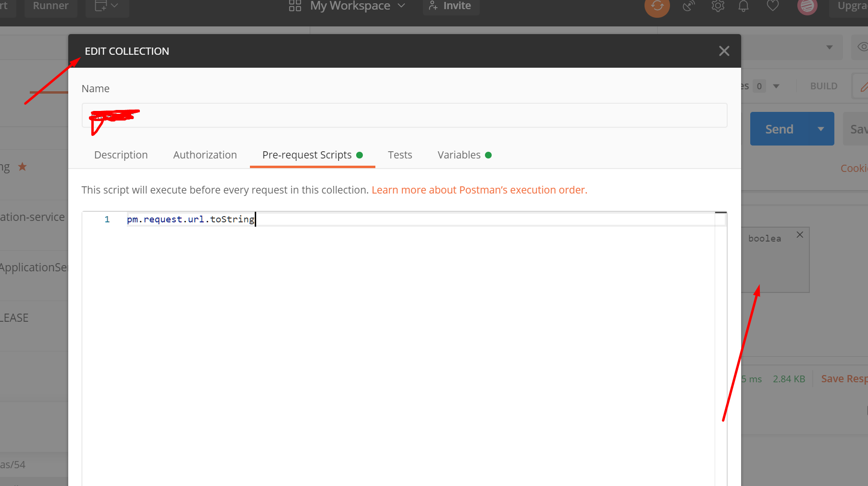Toggle the Pre-request Scripts status dot

[360, 155]
